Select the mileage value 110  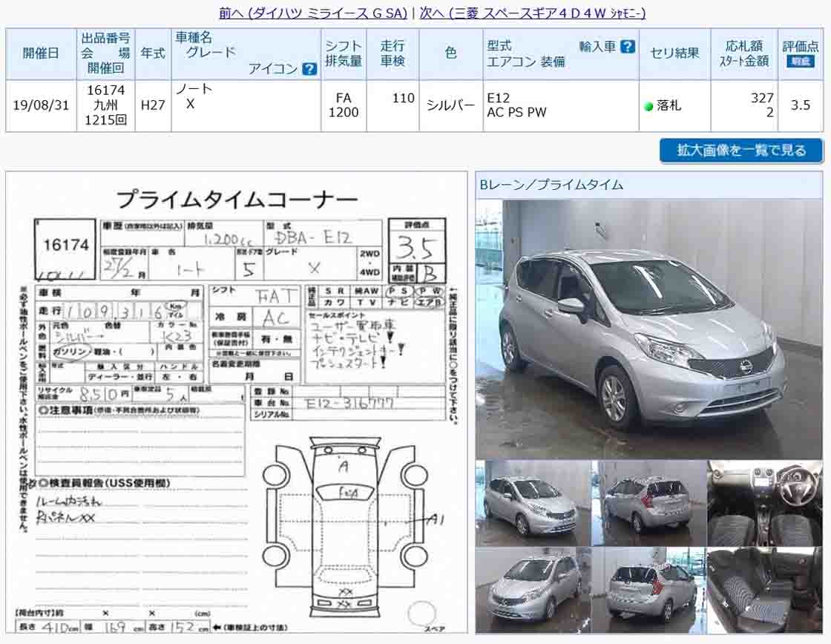pyautogui.click(x=404, y=98)
